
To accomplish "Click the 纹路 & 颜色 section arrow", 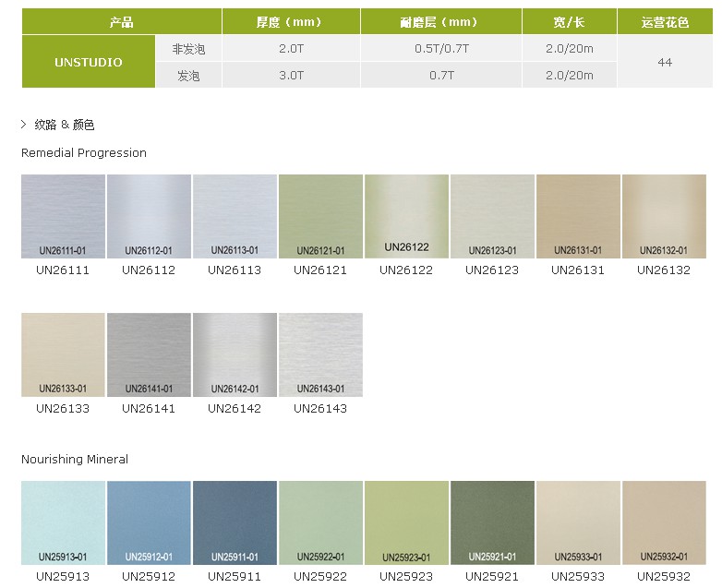I will click(24, 125).
